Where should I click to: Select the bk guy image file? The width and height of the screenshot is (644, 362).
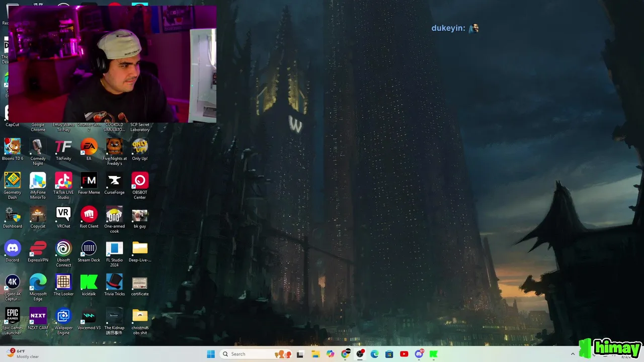pyautogui.click(x=140, y=217)
